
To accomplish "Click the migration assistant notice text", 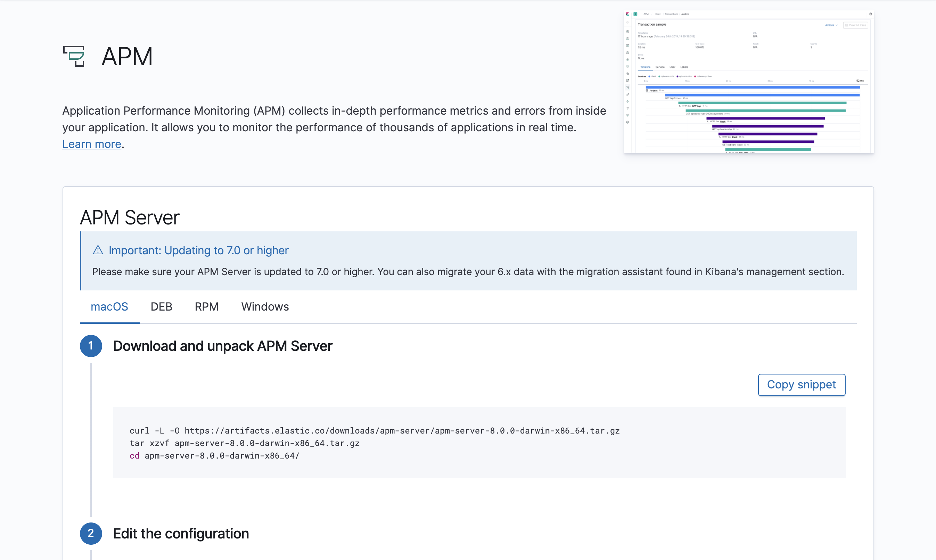I will 468,272.
